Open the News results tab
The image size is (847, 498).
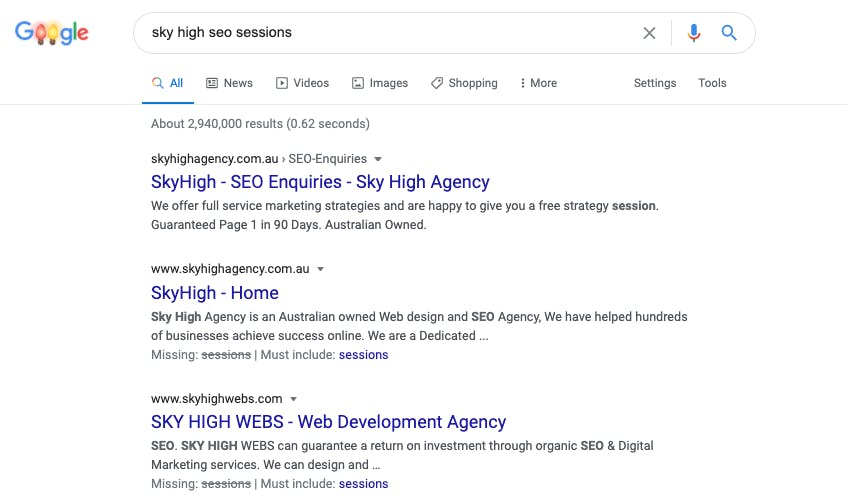click(x=230, y=83)
